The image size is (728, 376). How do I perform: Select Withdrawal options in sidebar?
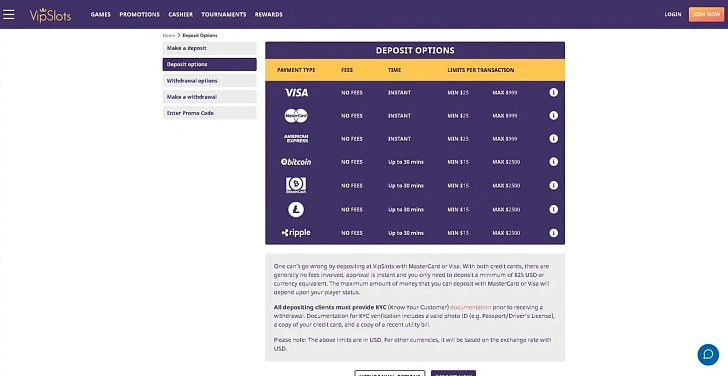click(x=209, y=81)
